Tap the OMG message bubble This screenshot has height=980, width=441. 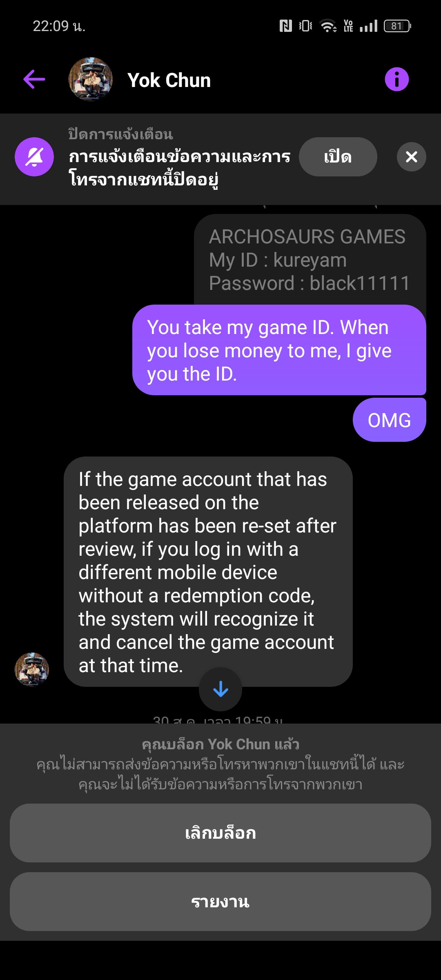pyautogui.click(x=389, y=420)
